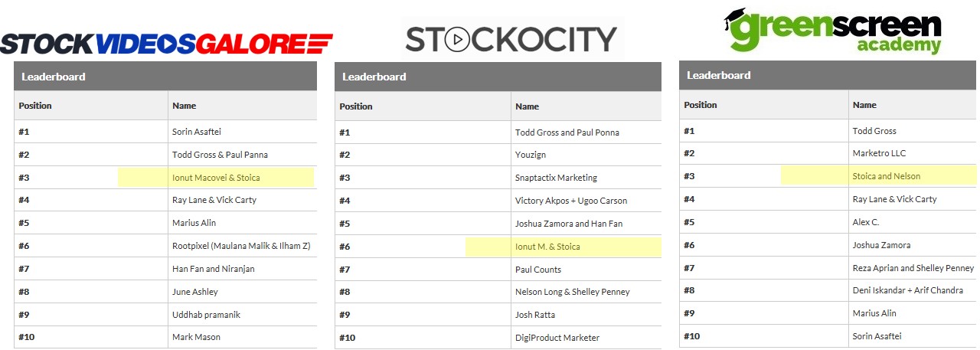Image resolution: width=980 pixels, height=350 pixels.
Task: Click DigiProduct Marketer at position ten
Action: tap(557, 338)
